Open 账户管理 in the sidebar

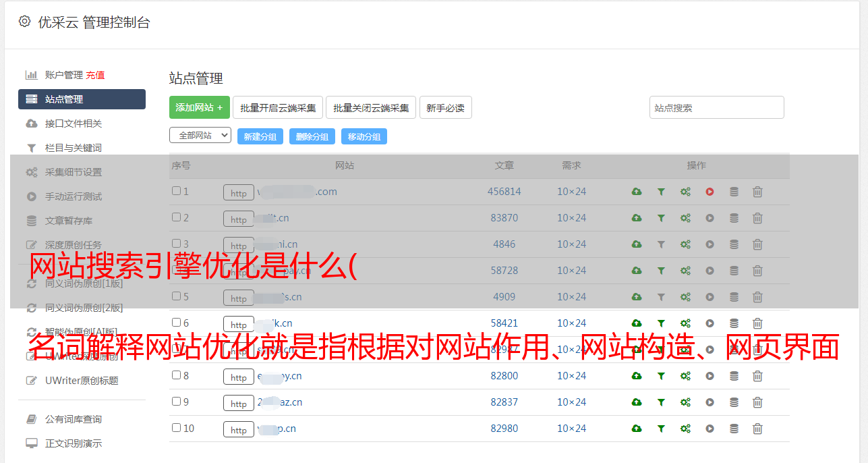tap(63, 75)
